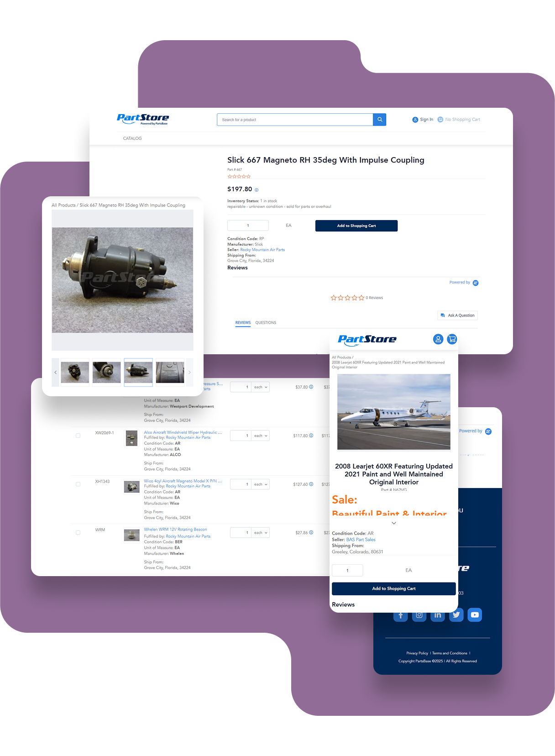Viewport: 555px width, 756px height.
Task: Click the info icon beside $27.86
Action: click(311, 532)
